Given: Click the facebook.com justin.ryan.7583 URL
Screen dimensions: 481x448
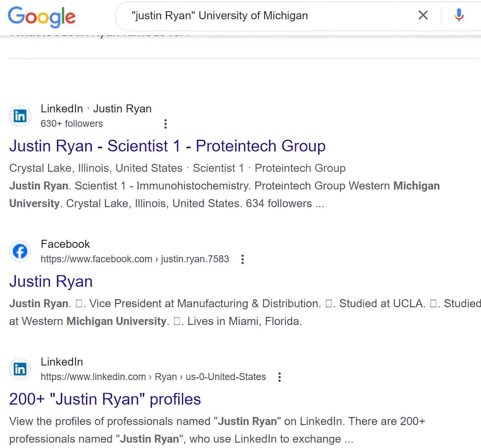Looking at the screenshot, I should pos(135,259).
